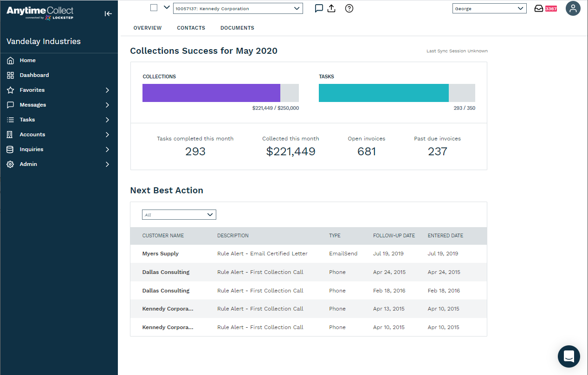The image size is (588, 375).
Task: Click the purple Collections progress bar
Action: (211, 93)
